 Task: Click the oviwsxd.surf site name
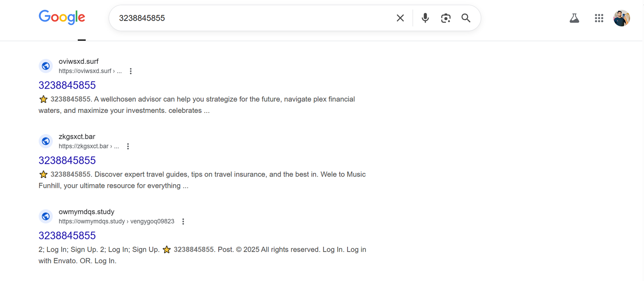78,61
